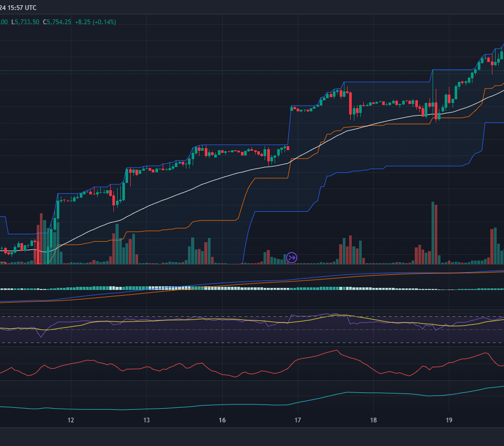Click the low value L5,733.50
This screenshot has height=446, width=504.
25,22
